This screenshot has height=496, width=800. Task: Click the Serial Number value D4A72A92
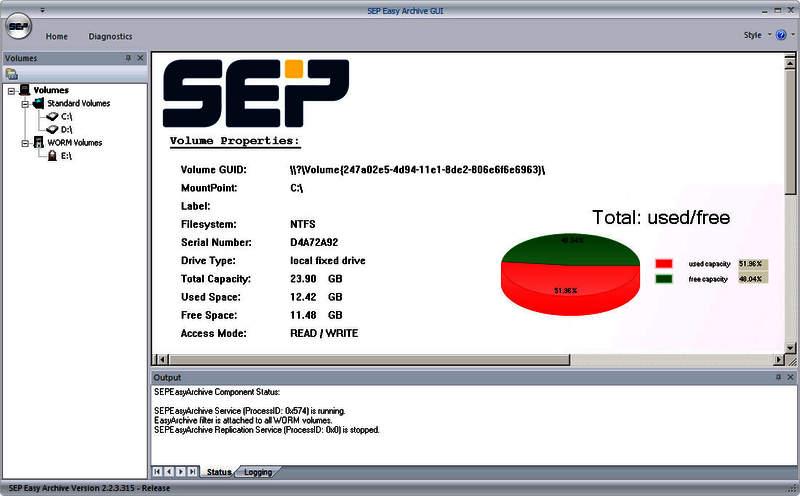tap(314, 242)
